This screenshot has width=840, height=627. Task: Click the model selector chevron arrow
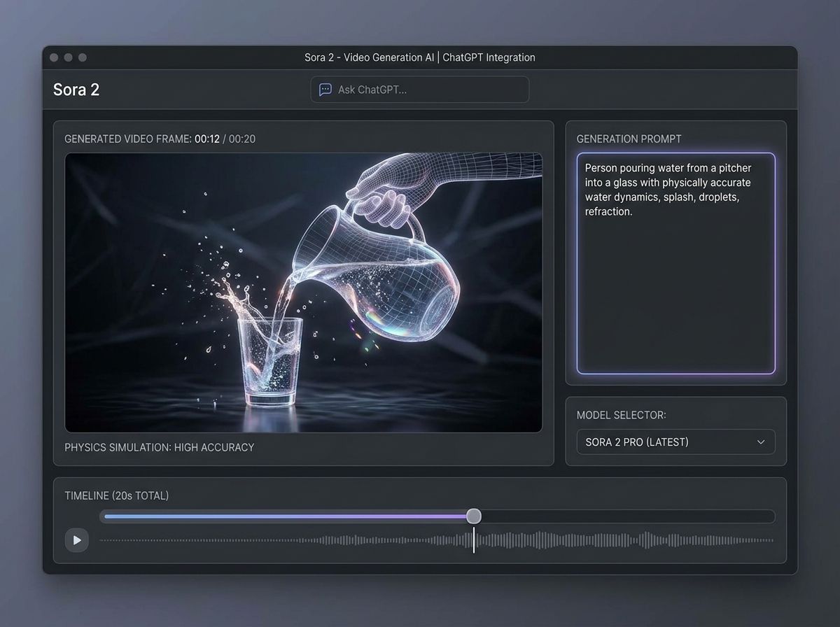pyautogui.click(x=761, y=442)
